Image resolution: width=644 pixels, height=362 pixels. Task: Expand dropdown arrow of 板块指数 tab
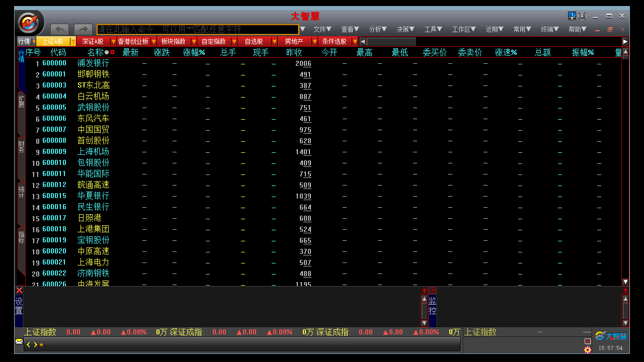click(194, 41)
